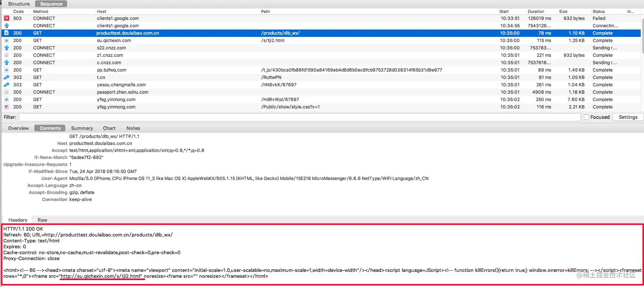Click the red failed icon on the 503 row
This screenshot has width=644, height=287.
(7, 18)
